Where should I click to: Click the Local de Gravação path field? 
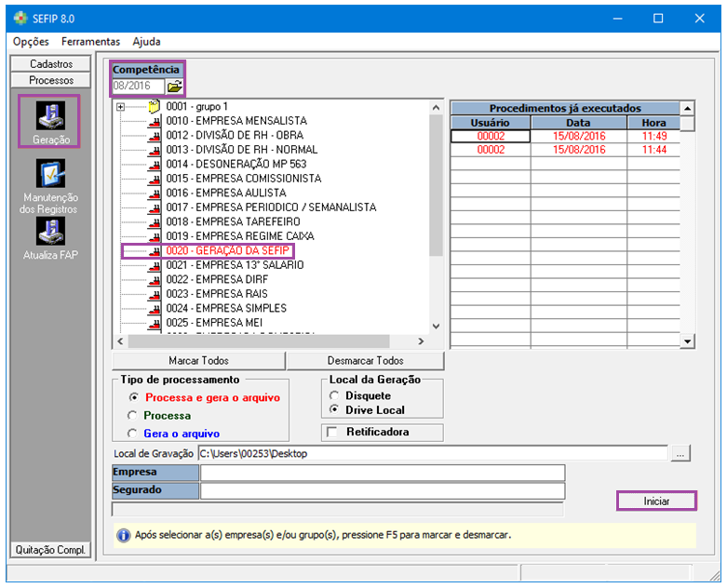[x=433, y=453]
